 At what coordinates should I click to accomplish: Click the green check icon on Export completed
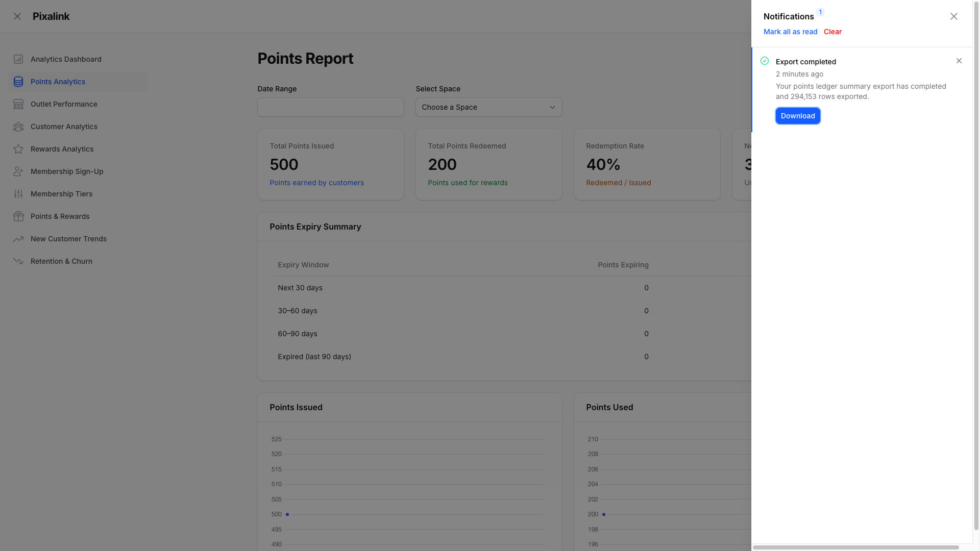(765, 61)
